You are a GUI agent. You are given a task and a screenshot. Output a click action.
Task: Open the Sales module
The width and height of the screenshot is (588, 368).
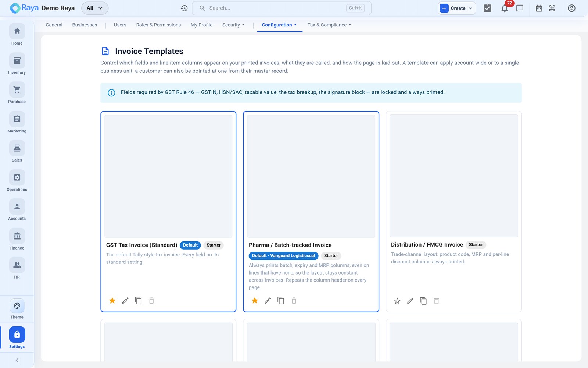[x=17, y=152]
